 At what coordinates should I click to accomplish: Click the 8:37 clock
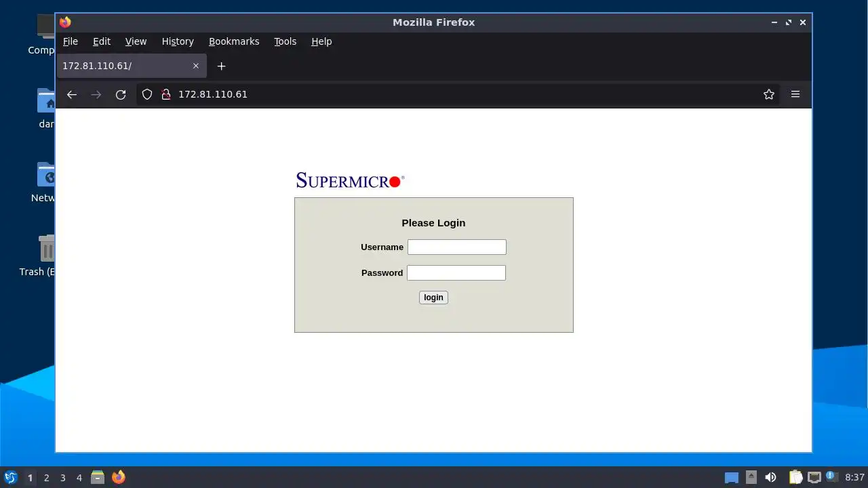tap(854, 478)
